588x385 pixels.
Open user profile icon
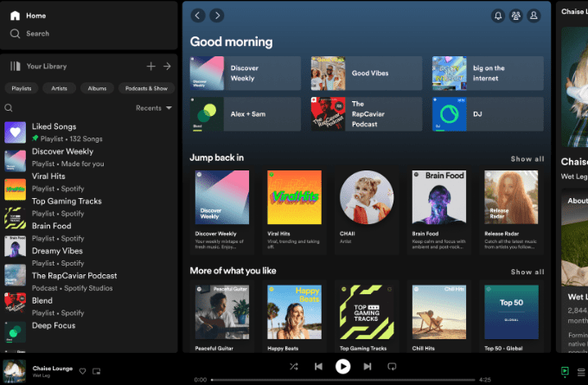click(534, 16)
